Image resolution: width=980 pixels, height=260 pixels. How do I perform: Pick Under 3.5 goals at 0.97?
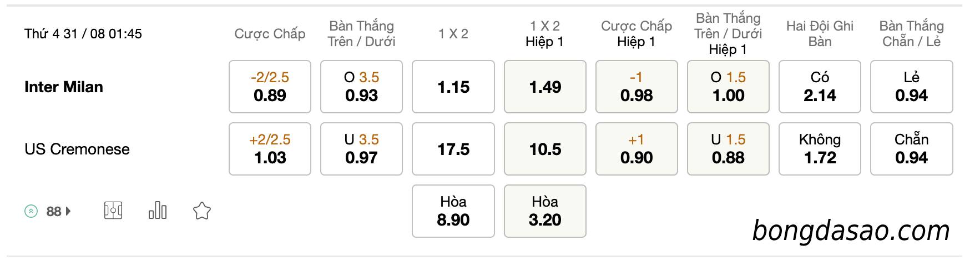pyautogui.click(x=361, y=149)
